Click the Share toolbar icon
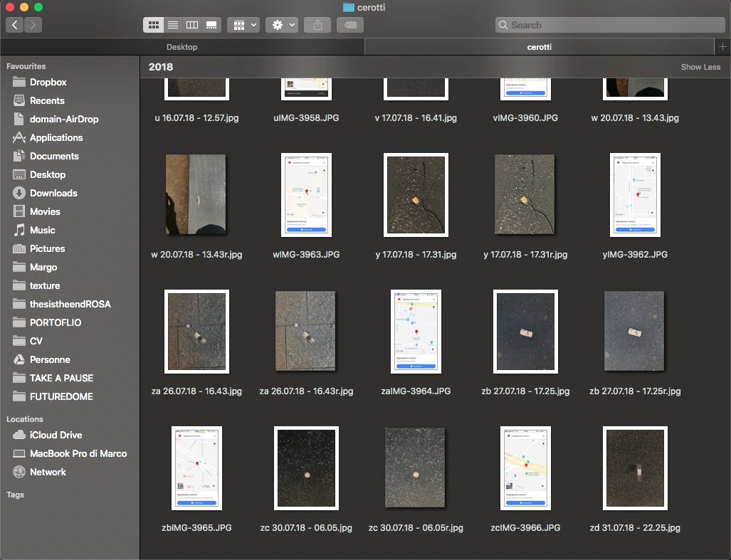Screen dimensions: 731x560 [x=317, y=25]
